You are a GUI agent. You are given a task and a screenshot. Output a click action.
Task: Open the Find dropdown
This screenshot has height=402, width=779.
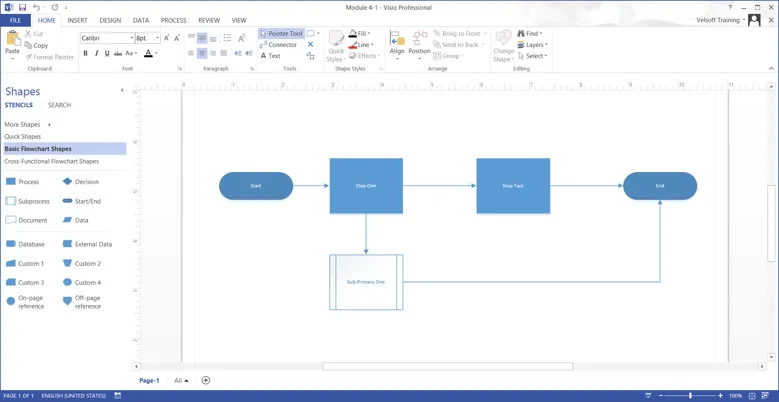pyautogui.click(x=530, y=33)
